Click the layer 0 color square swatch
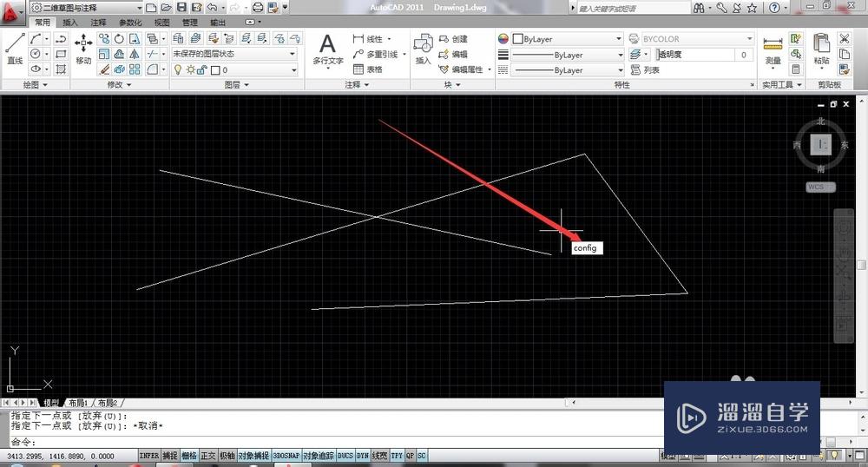 point(215,70)
